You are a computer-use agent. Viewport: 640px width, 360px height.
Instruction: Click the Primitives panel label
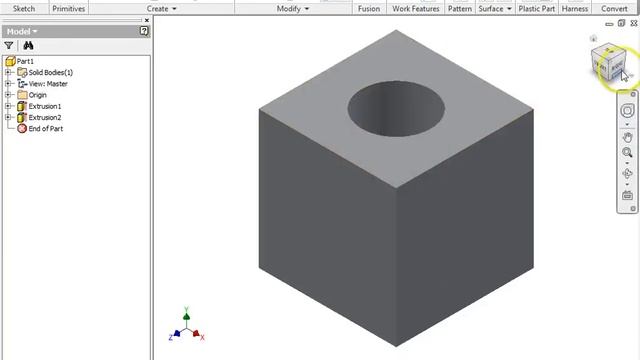click(69, 9)
